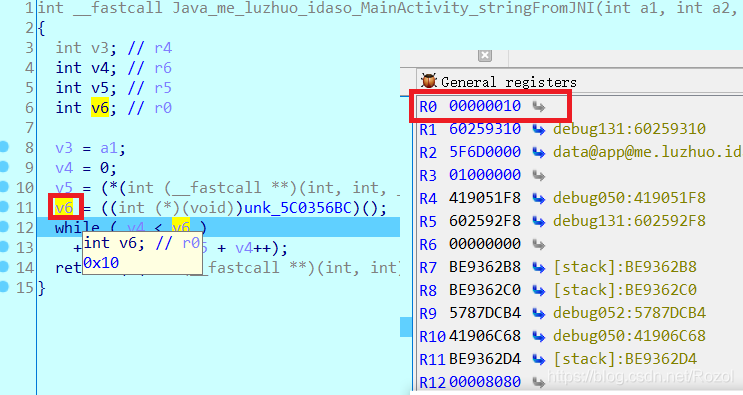
Task: Click the R6 register value 00000000
Action: pos(485,244)
